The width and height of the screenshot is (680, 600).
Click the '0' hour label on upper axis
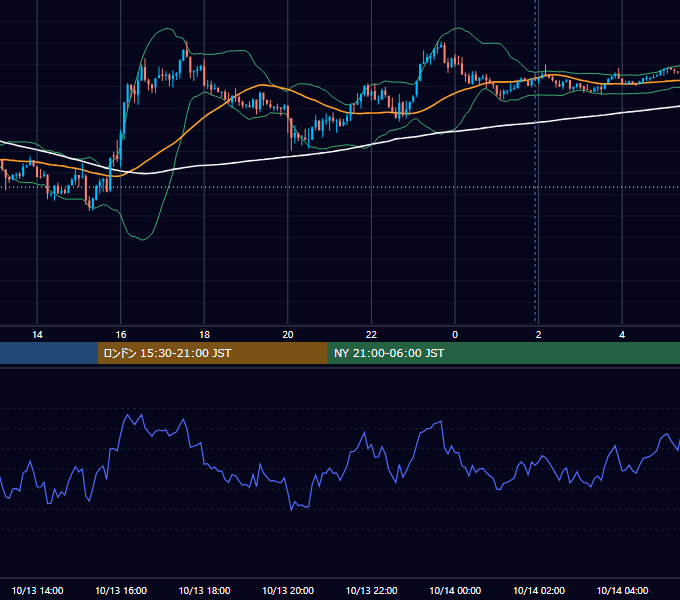(x=455, y=335)
